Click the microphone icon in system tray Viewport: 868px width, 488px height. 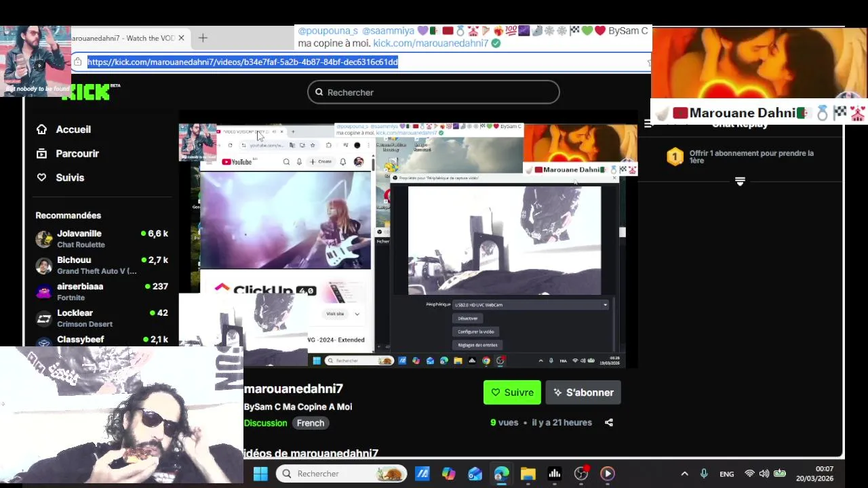(704, 474)
